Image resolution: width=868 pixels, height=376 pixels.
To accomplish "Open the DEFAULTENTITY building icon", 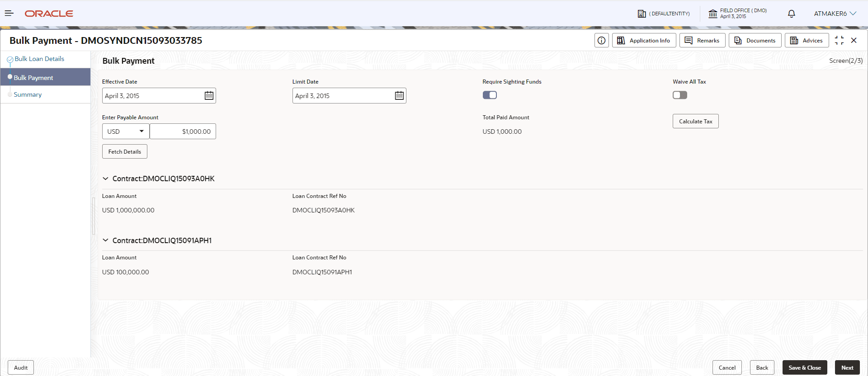I will [x=642, y=14].
